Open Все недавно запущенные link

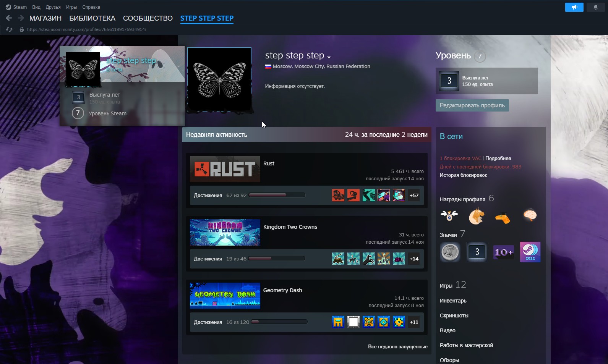click(398, 346)
